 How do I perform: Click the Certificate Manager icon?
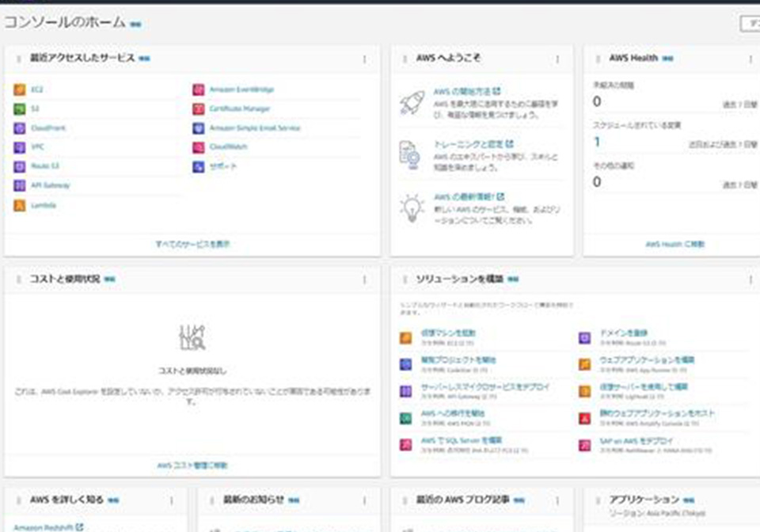(x=199, y=109)
